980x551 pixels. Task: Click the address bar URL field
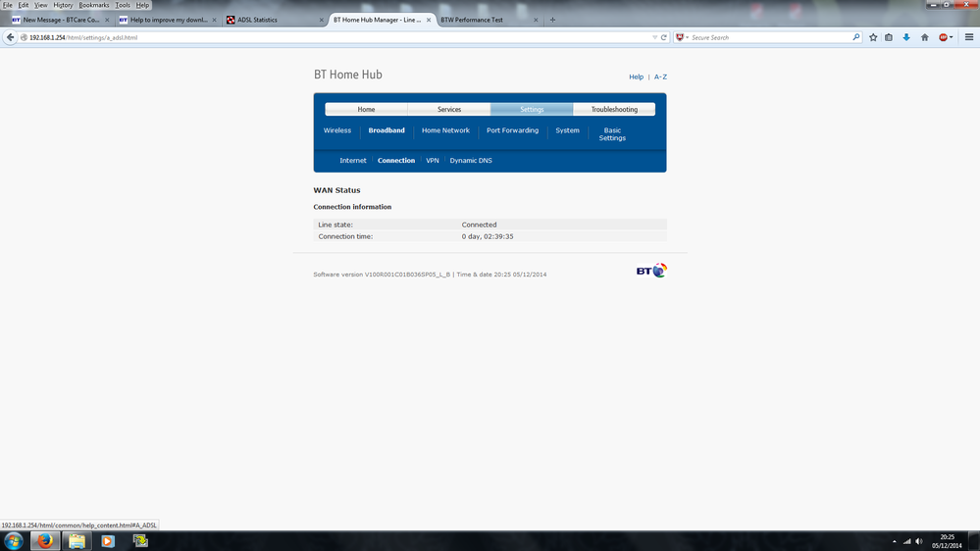point(337,37)
